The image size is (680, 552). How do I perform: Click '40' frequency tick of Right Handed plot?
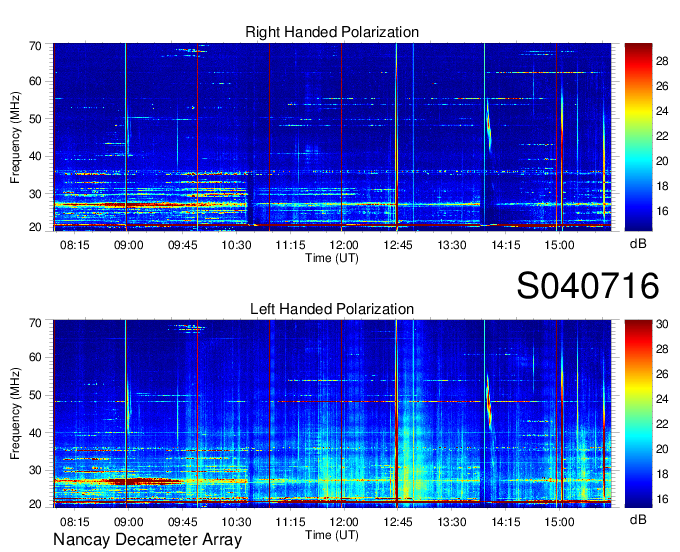click(35, 156)
